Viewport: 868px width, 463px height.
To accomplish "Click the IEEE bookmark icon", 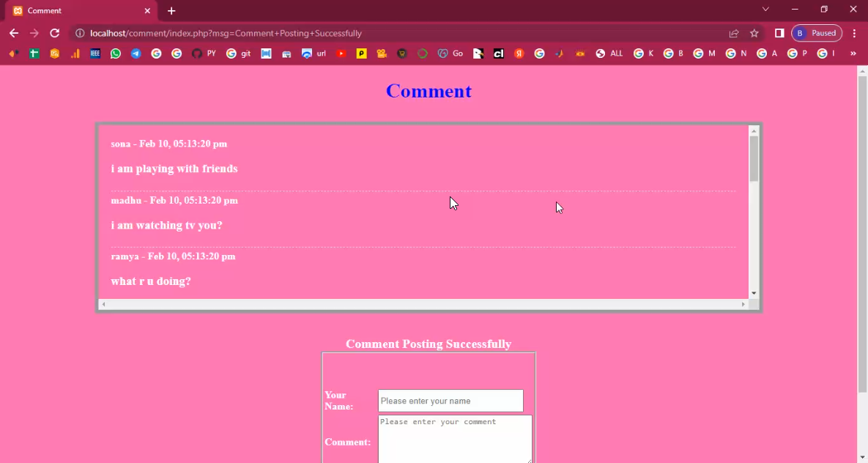I will [95, 53].
